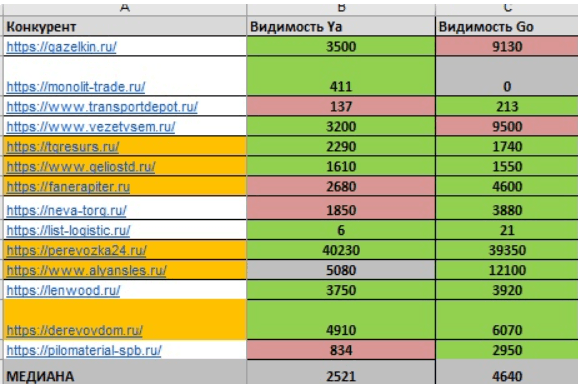Select the gray cell with value 5080
The image size is (578, 384).
point(341,270)
